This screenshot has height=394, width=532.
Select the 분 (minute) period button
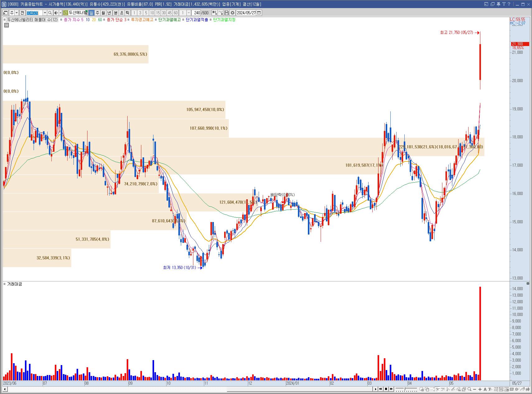[115, 13]
